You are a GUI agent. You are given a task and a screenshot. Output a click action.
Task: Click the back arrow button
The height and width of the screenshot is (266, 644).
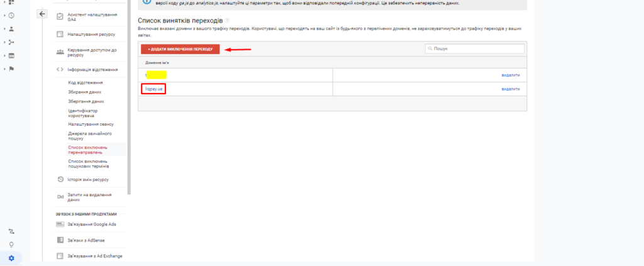[42, 14]
